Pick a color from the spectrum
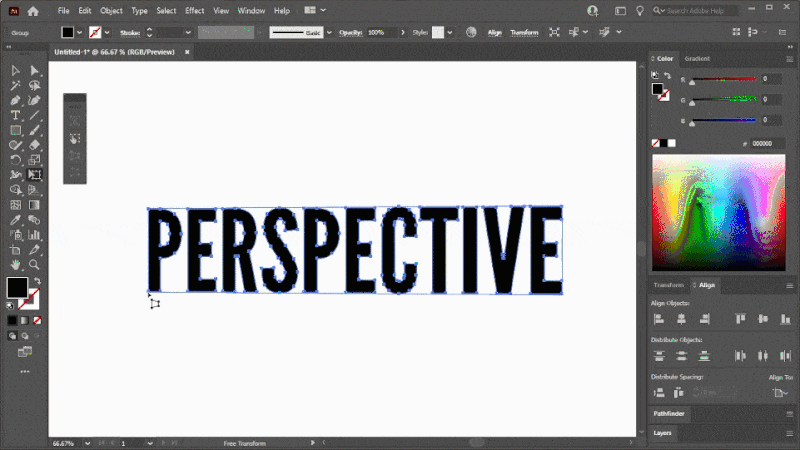 click(x=718, y=213)
